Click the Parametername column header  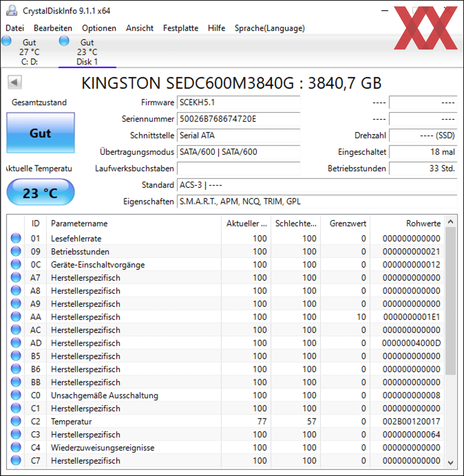134,224
